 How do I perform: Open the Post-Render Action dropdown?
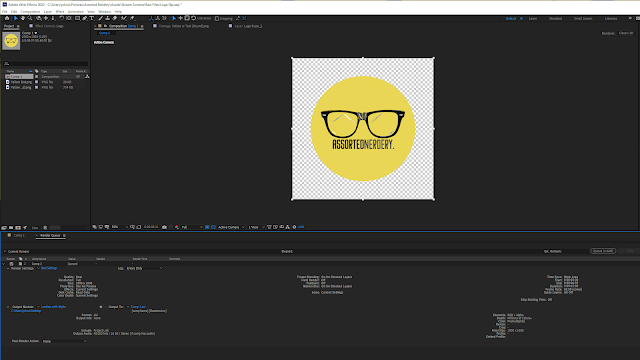(64, 341)
